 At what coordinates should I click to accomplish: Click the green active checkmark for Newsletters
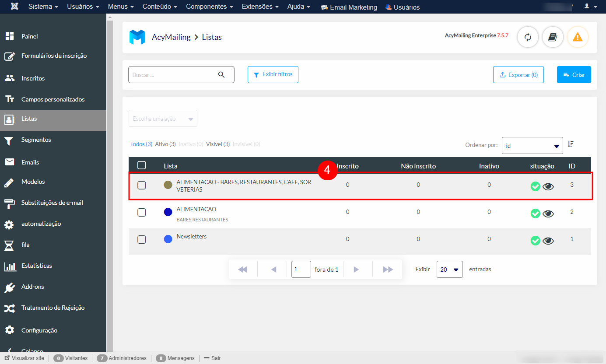point(535,240)
